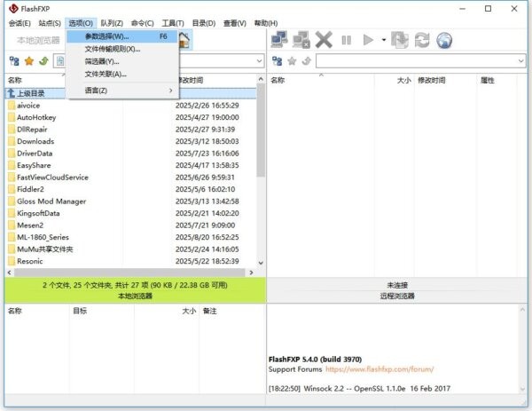Click the horizontal scrollbar right arrow
This screenshot has width=532, height=411.
[251, 273]
